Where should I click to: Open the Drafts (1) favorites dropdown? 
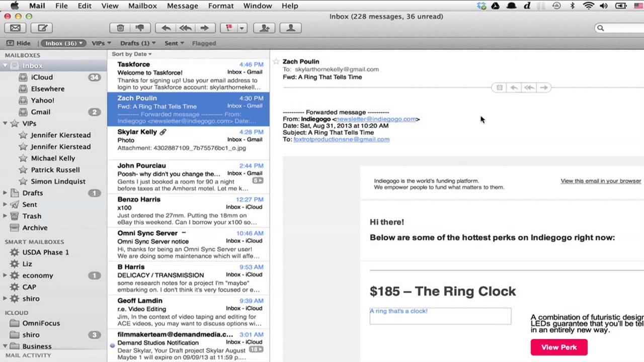[x=138, y=43]
